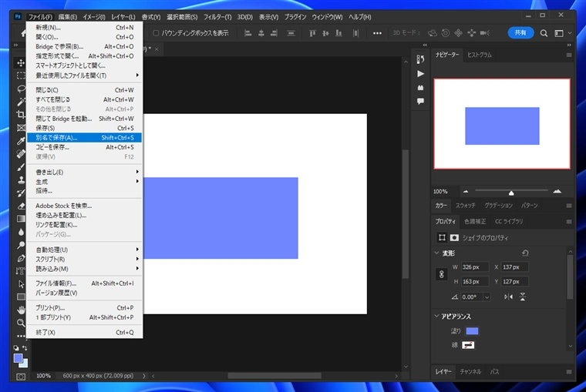Swap foreground and background colors
This screenshot has width=586, height=392.
point(25,348)
